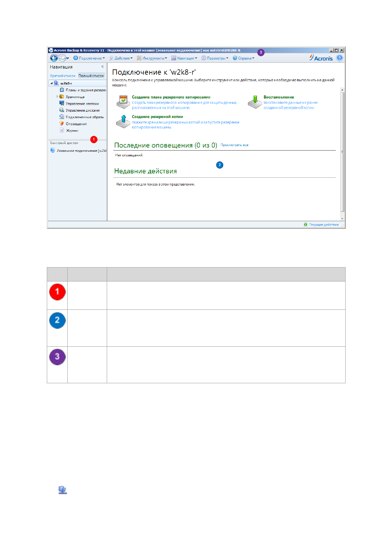392x554 pixels.
Task: Open Хранилища in navigation tree
Action: pos(75,97)
